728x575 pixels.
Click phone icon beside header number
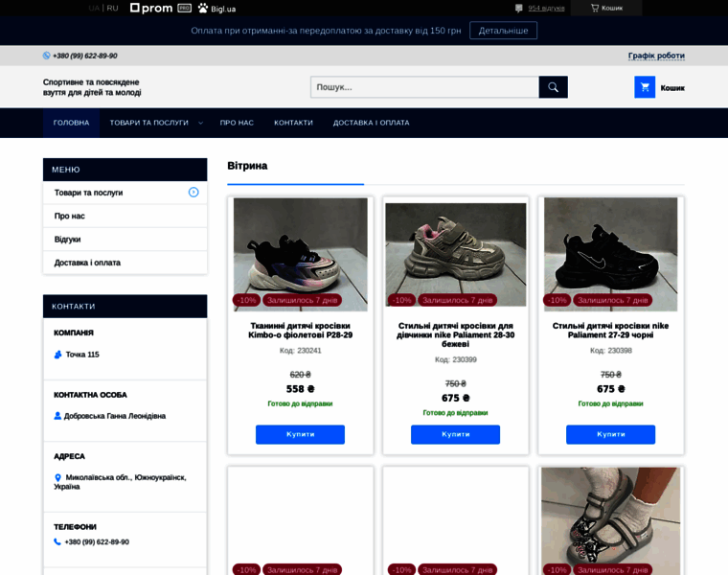click(46, 56)
